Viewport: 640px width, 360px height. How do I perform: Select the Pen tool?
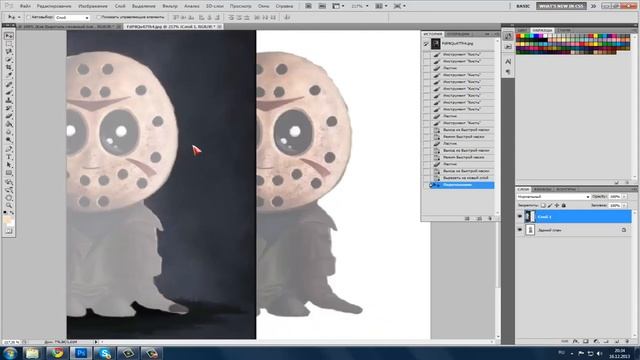pyautogui.click(x=9, y=149)
